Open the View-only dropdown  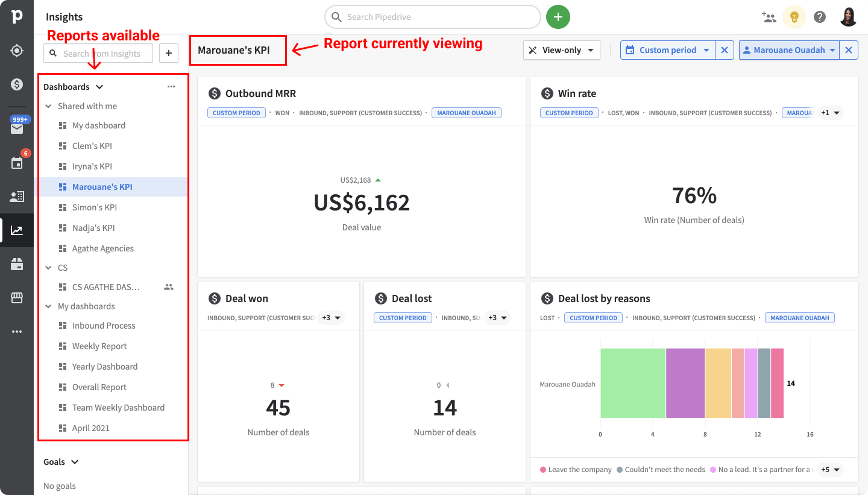coord(562,50)
